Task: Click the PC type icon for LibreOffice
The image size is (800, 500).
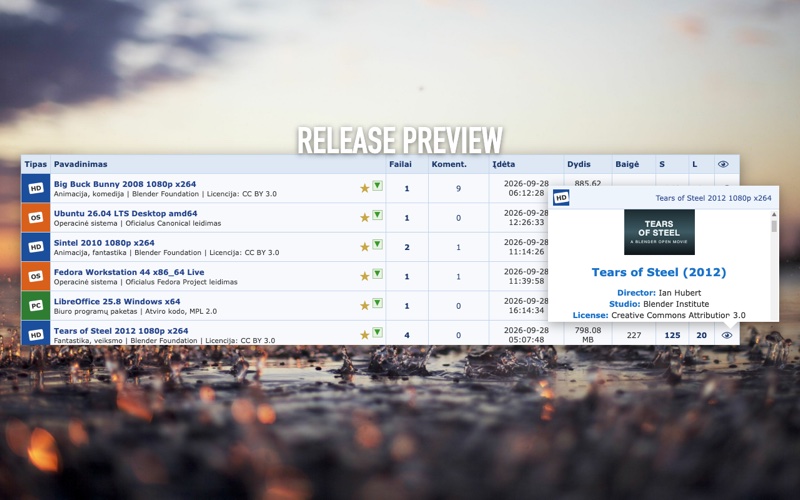Action: (x=36, y=306)
